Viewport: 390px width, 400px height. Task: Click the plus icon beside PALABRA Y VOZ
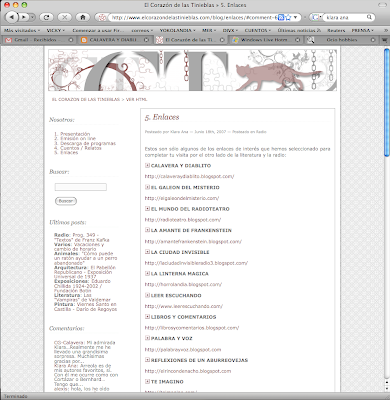click(147, 338)
